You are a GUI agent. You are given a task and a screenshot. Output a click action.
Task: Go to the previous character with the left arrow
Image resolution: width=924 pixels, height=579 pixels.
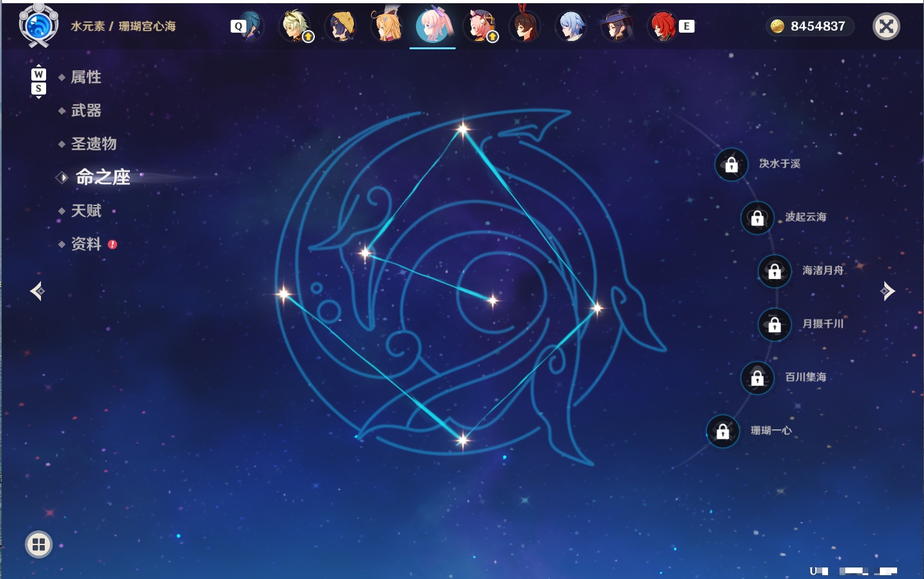(37, 291)
